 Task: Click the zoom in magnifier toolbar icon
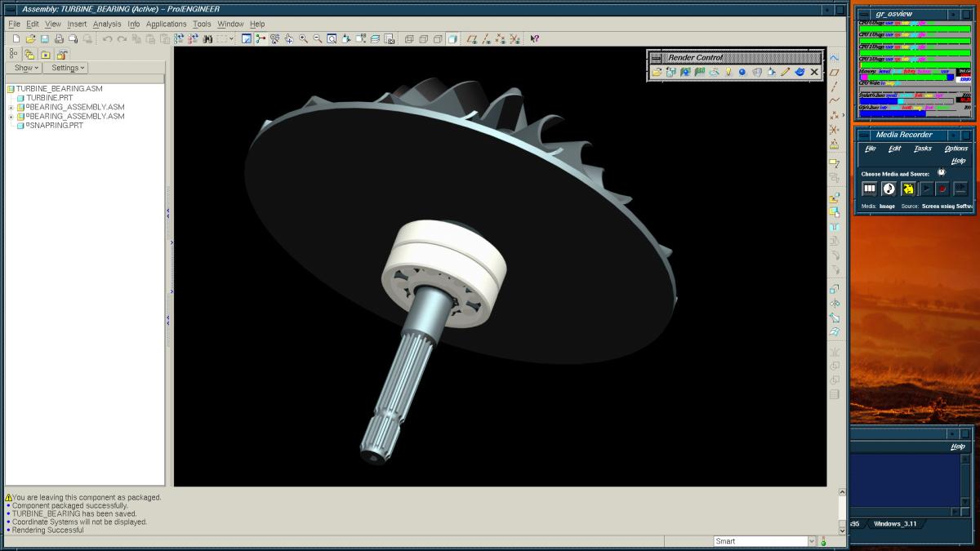pyautogui.click(x=303, y=38)
